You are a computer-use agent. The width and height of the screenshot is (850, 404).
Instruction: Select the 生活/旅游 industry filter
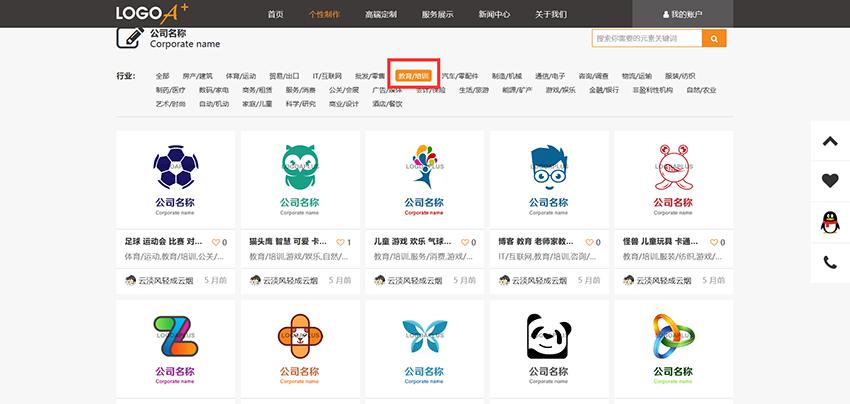474,90
